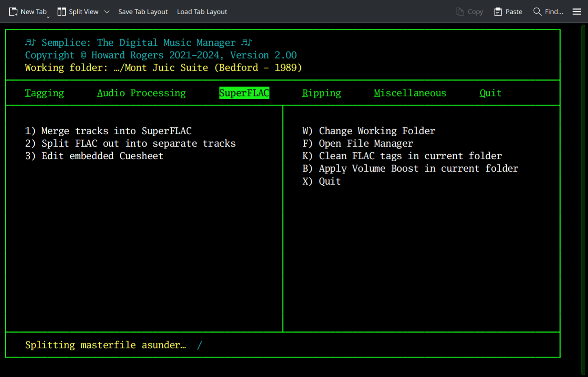Click Save Tab Layout
Image resolution: width=588 pixels, height=377 pixels.
tap(143, 12)
